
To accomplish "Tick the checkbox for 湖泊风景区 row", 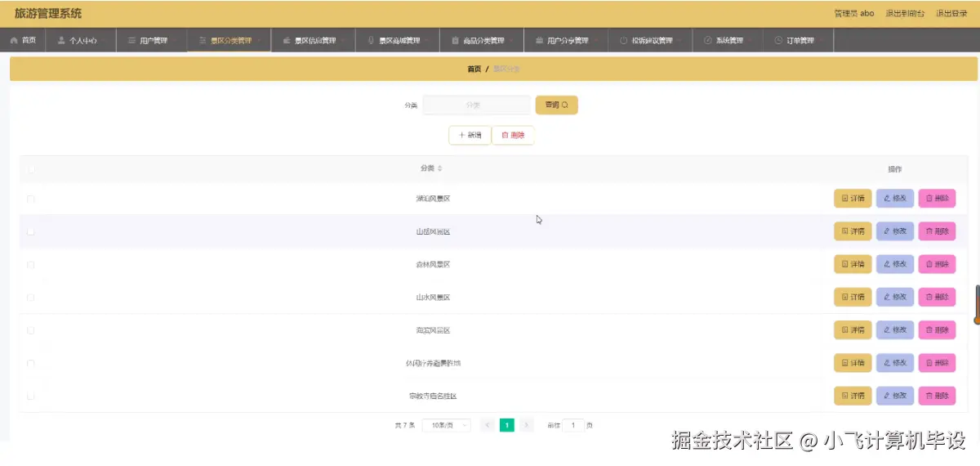I will click(31, 199).
